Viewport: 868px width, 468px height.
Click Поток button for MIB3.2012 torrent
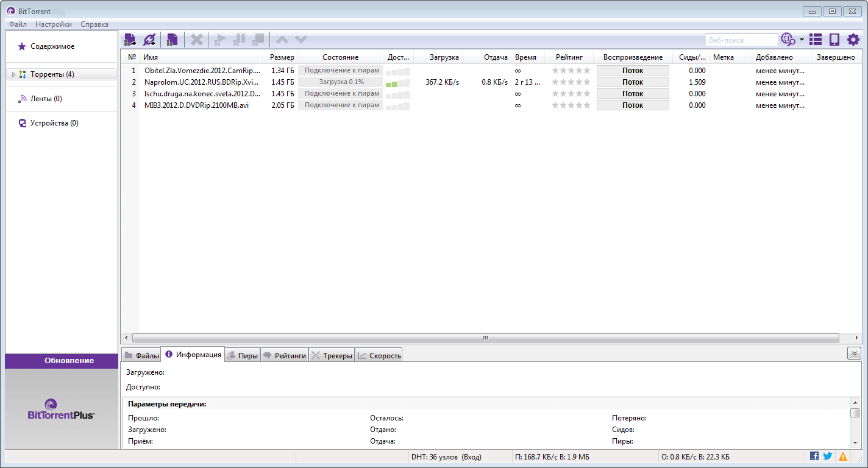click(x=633, y=105)
